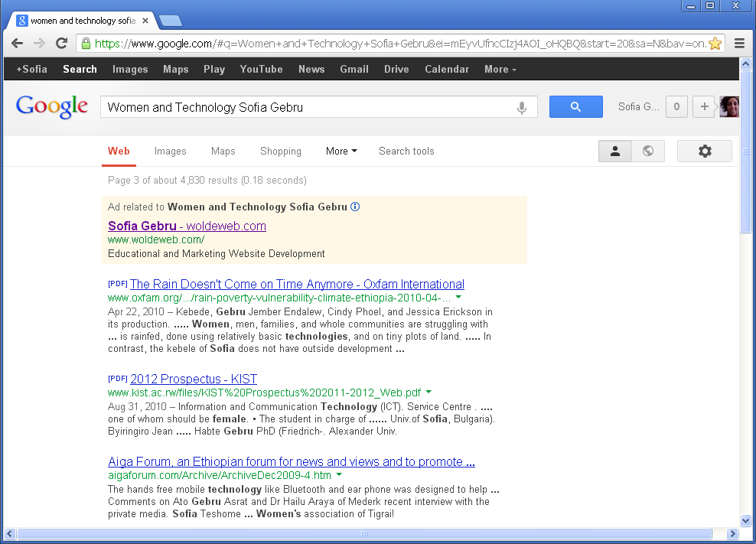This screenshot has width=756, height=544.
Task: Expand More menu in black top bar
Action: tap(500, 69)
